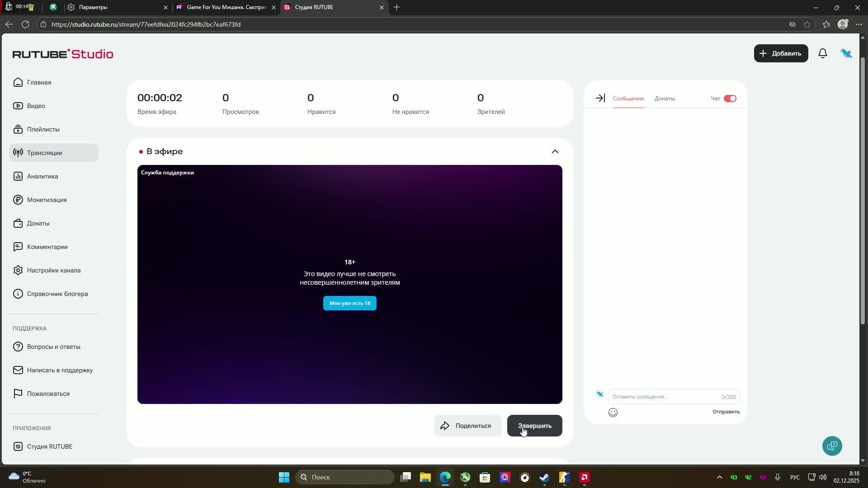
Task: Open Аналитика from the sidebar
Action: tap(42, 176)
